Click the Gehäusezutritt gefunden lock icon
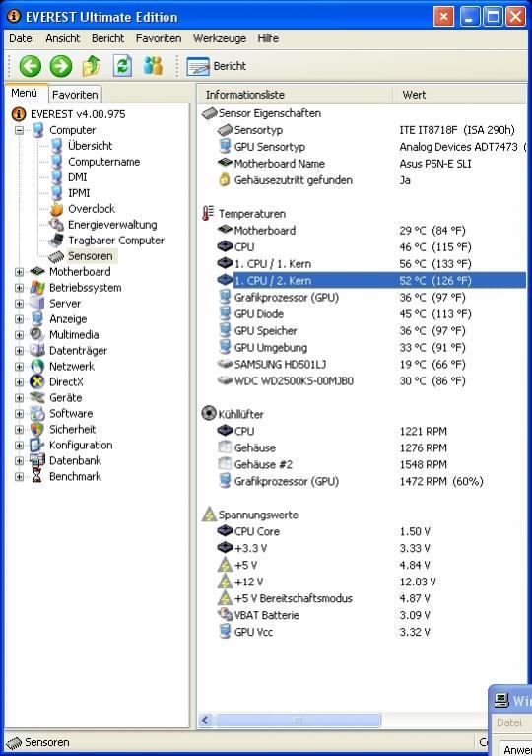 [225, 179]
